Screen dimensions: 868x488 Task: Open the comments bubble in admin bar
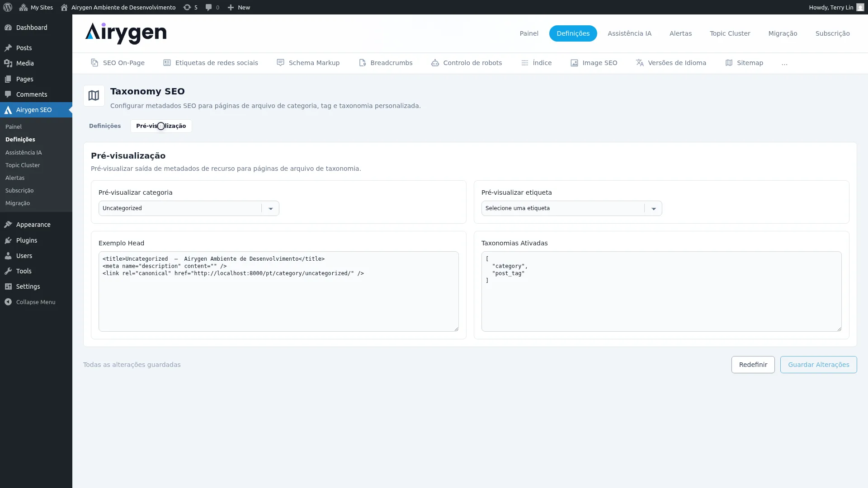point(208,7)
